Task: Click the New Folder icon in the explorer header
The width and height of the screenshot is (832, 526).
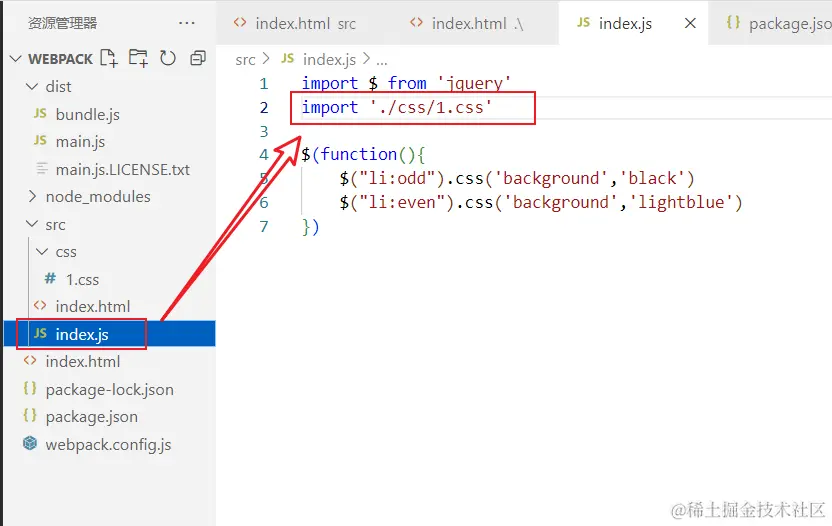Action: click(x=138, y=58)
